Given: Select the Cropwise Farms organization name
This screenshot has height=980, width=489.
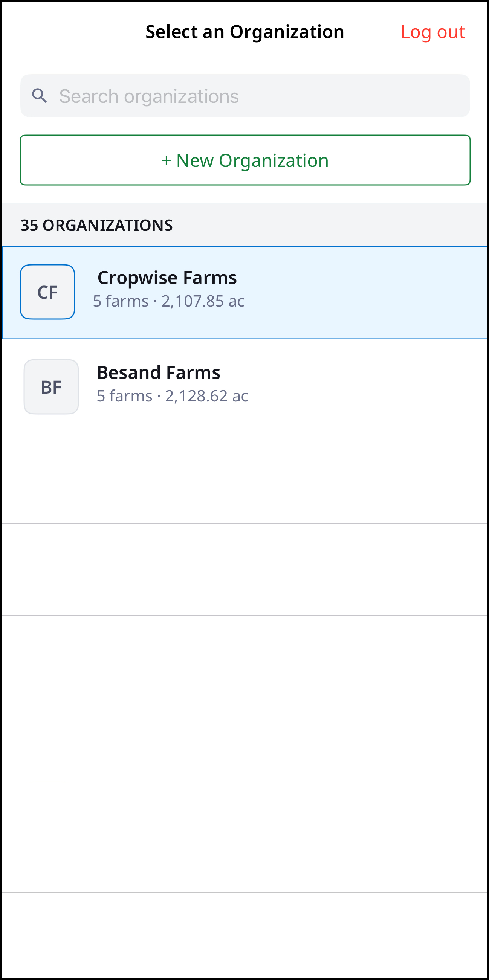Looking at the screenshot, I should 167,278.
